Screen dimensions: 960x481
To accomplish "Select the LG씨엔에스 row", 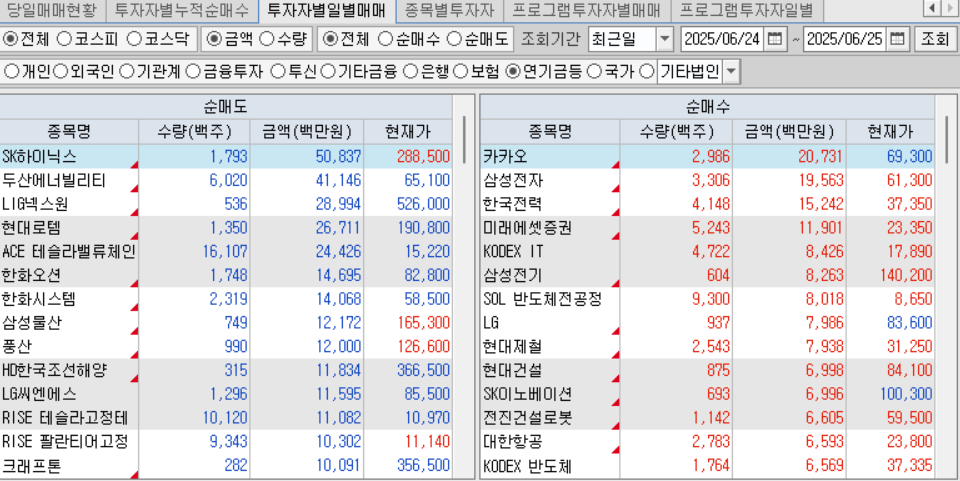I will (x=226, y=395).
